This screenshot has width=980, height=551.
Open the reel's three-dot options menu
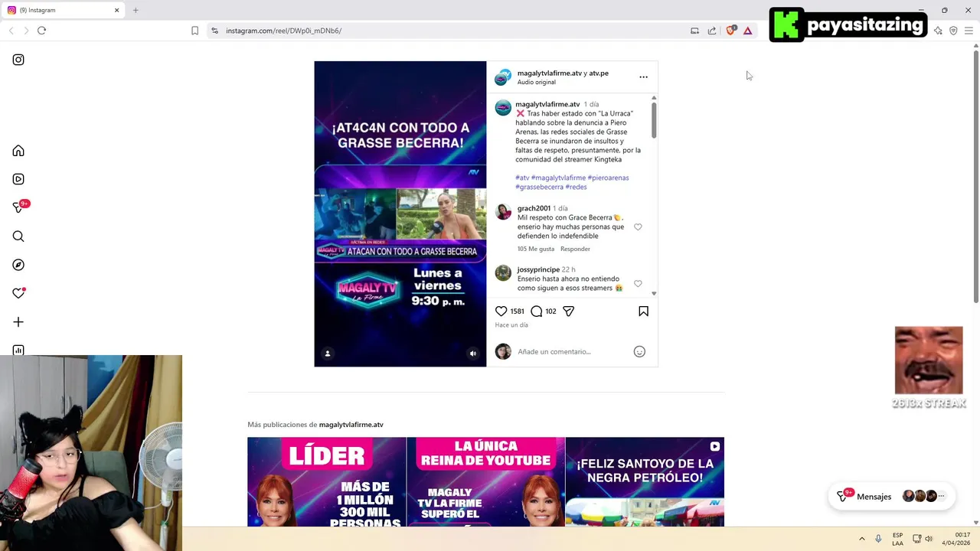click(643, 77)
